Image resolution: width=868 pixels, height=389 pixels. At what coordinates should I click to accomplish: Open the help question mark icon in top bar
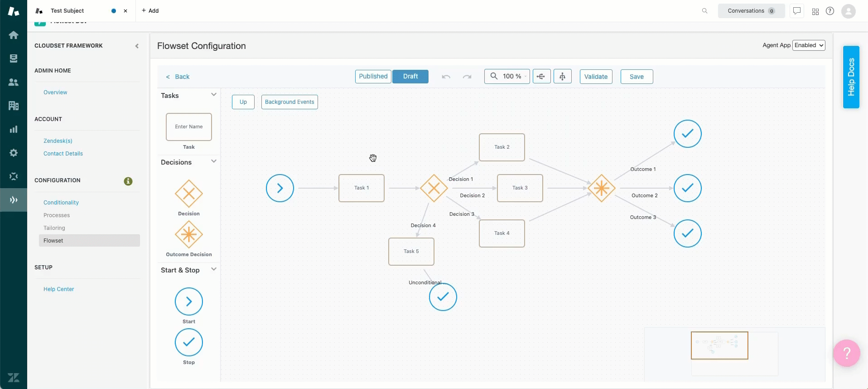[830, 11]
